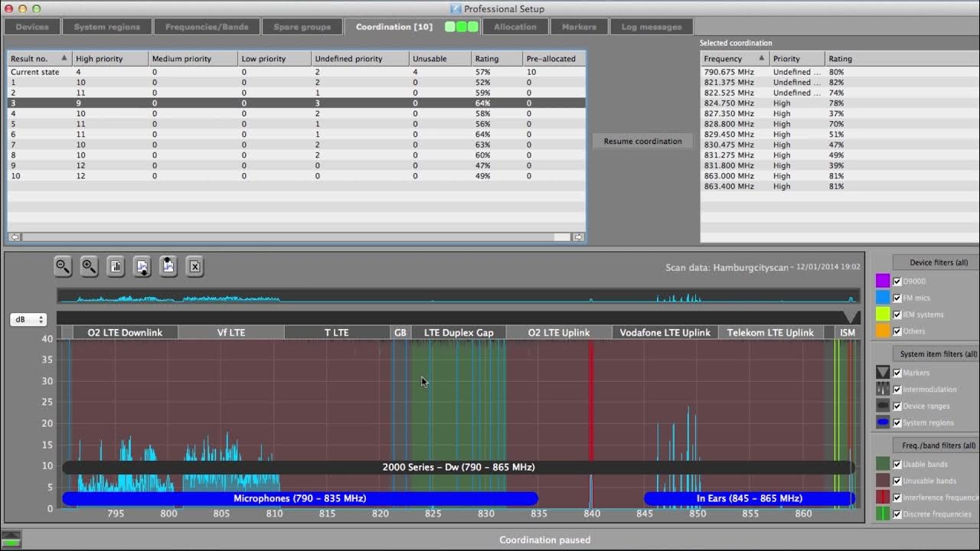The width and height of the screenshot is (980, 551).
Task: Click the Device ranges icon
Action: 883,406
